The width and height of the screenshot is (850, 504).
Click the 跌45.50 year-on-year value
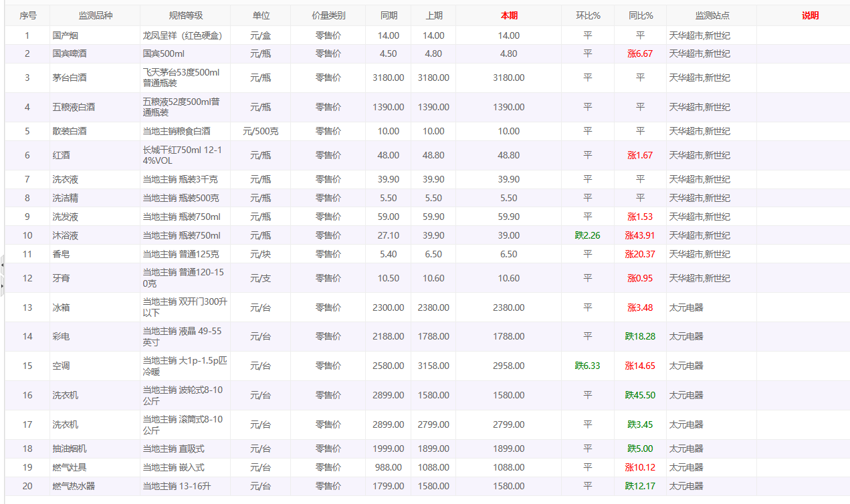640,395
